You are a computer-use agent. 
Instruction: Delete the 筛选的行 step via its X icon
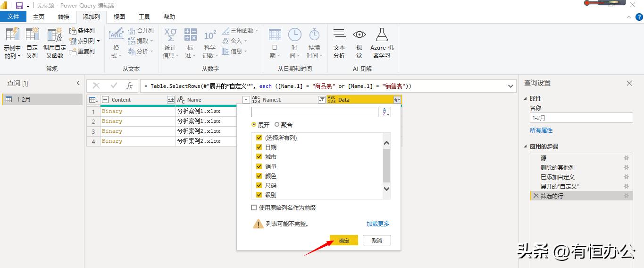pos(535,196)
